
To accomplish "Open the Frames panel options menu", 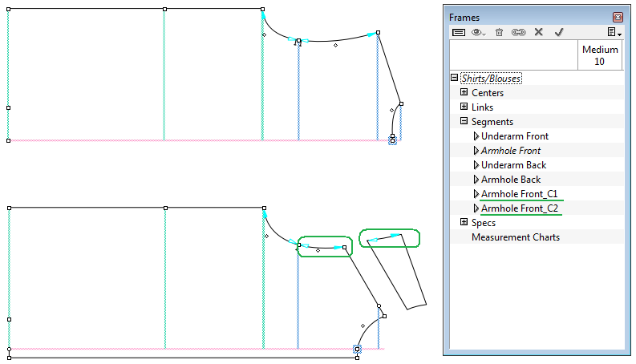I will [614, 32].
